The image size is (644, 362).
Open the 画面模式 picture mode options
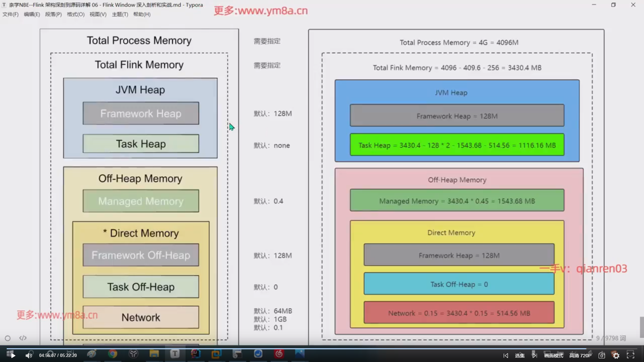tap(554, 355)
